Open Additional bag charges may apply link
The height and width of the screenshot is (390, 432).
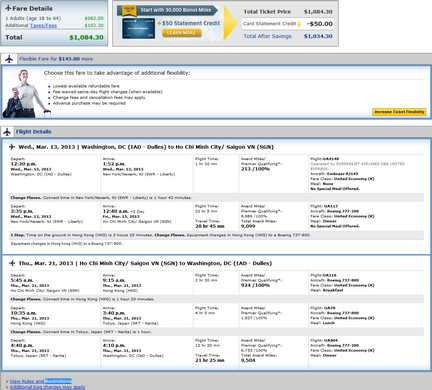click(48, 387)
